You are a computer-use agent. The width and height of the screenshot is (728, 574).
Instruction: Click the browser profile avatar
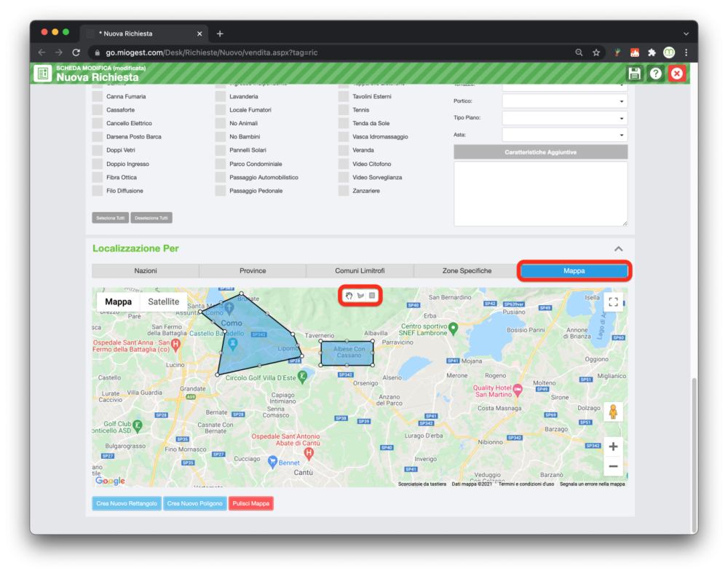(669, 52)
